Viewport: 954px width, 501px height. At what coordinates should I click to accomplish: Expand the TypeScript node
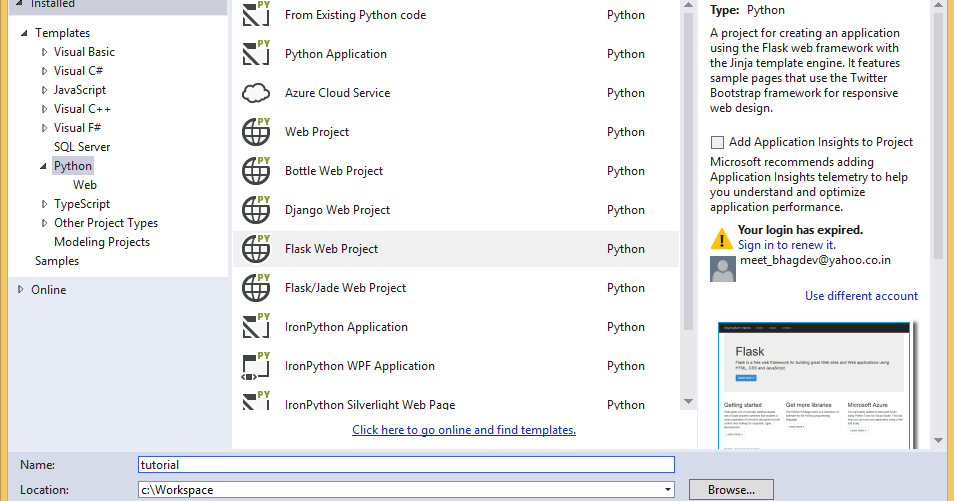coord(44,204)
